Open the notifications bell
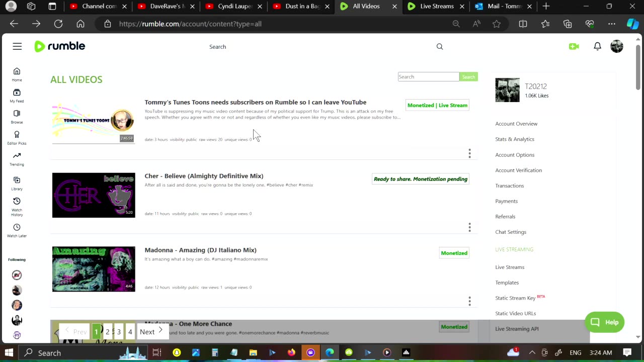This screenshot has height=362, width=644. (597, 46)
